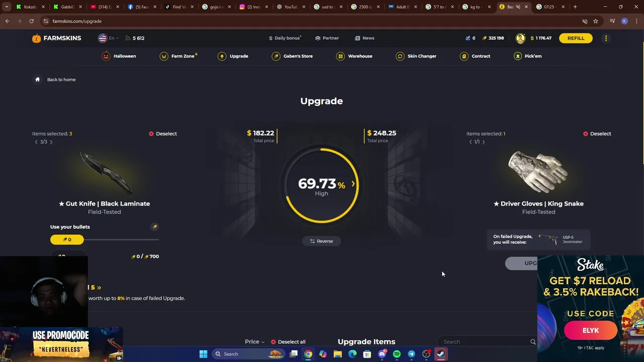Open the three-dot site menu
644x362 pixels.
coord(606,38)
